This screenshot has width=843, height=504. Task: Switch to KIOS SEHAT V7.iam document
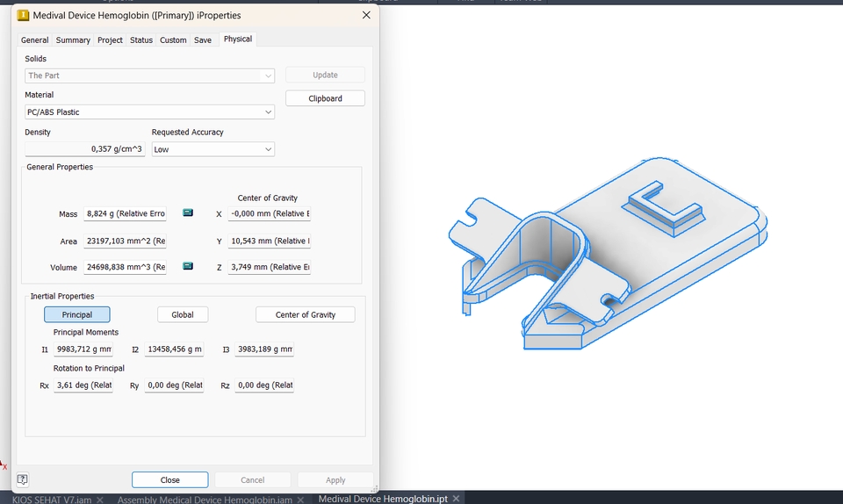52,500
